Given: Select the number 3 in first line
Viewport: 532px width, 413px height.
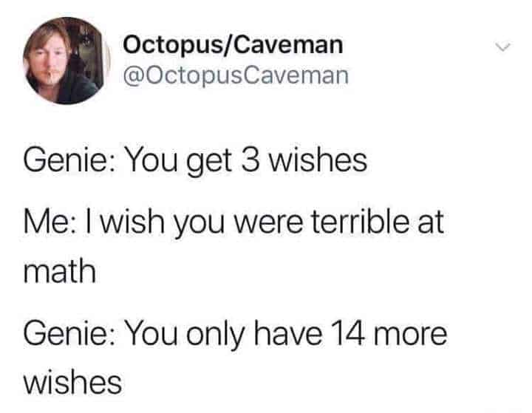Looking at the screenshot, I should coord(251,160).
